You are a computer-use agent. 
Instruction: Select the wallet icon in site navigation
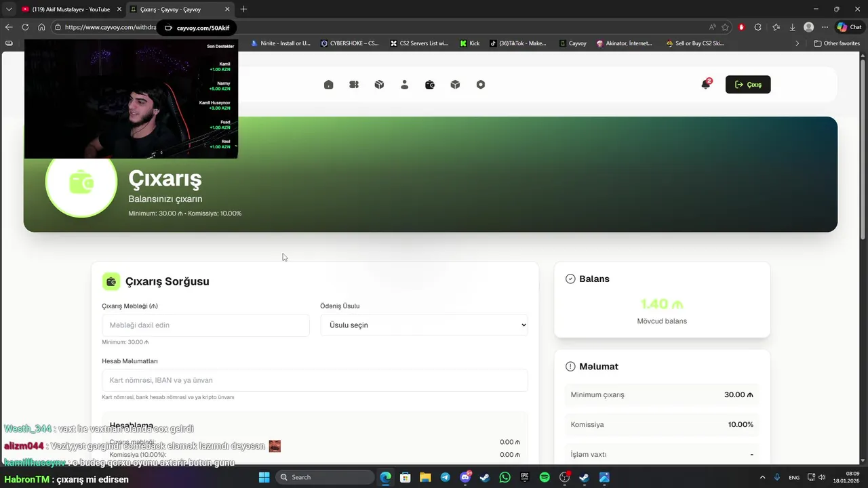pyautogui.click(x=430, y=85)
